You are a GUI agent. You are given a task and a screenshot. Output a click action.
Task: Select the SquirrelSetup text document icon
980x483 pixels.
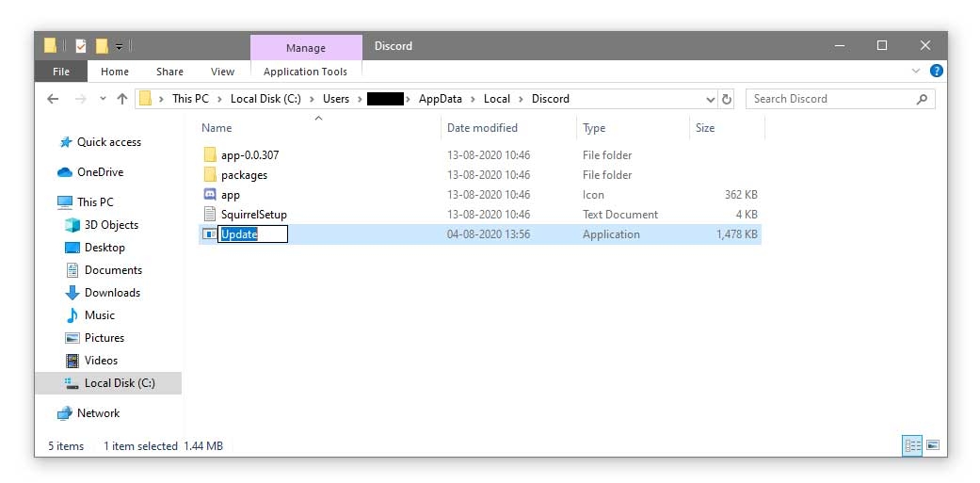coord(209,215)
